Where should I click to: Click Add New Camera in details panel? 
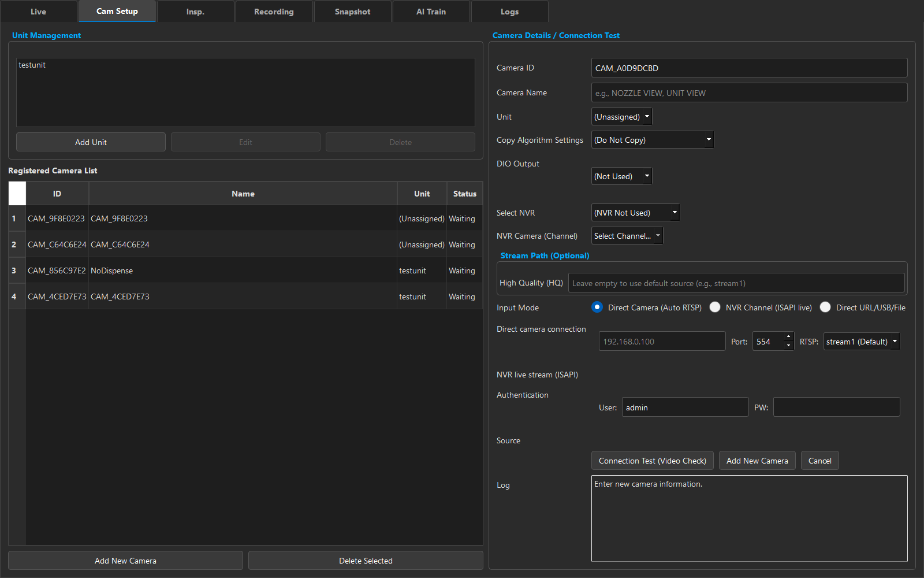[x=757, y=461]
